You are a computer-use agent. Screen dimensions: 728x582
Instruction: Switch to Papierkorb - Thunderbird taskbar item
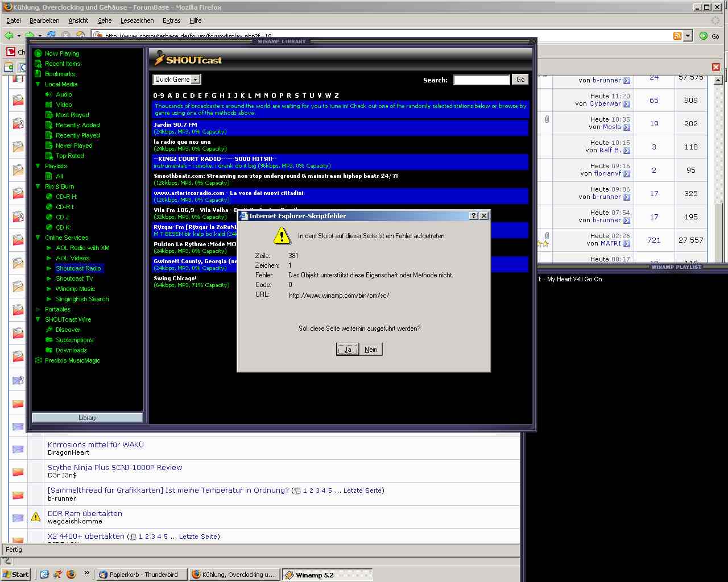140,575
